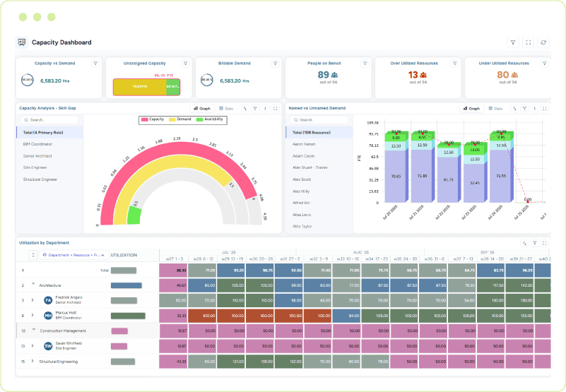Select Total (4 Primary Role) in skill list
566x392 pixels.
49,133
